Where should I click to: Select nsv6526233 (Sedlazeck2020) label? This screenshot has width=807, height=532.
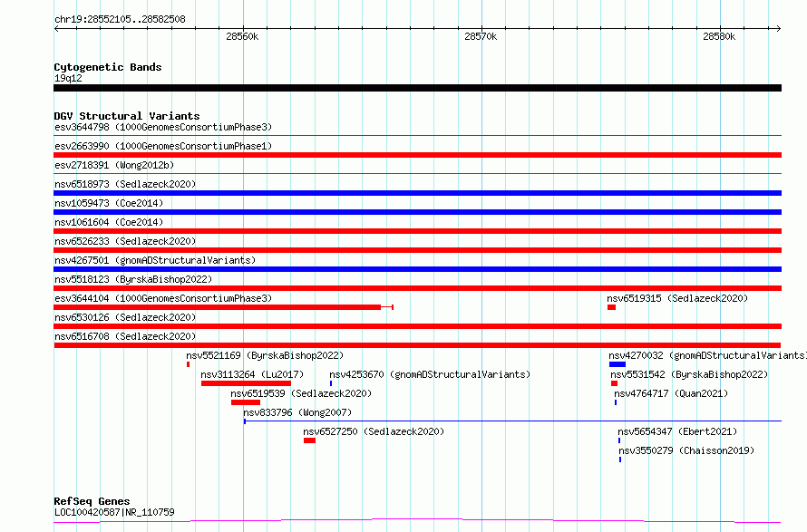(125, 241)
